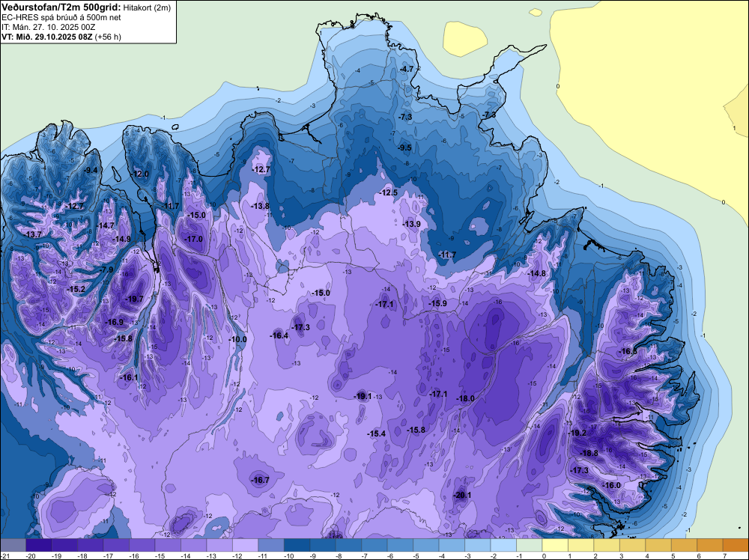Click legend swatch between -16 and -15
Screen dimensions: 749x560
point(142,545)
